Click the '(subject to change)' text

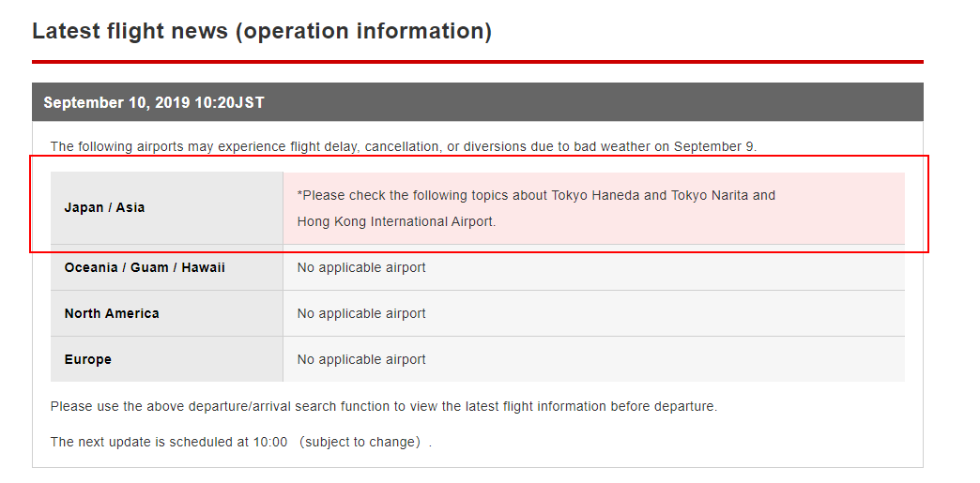[x=360, y=443]
